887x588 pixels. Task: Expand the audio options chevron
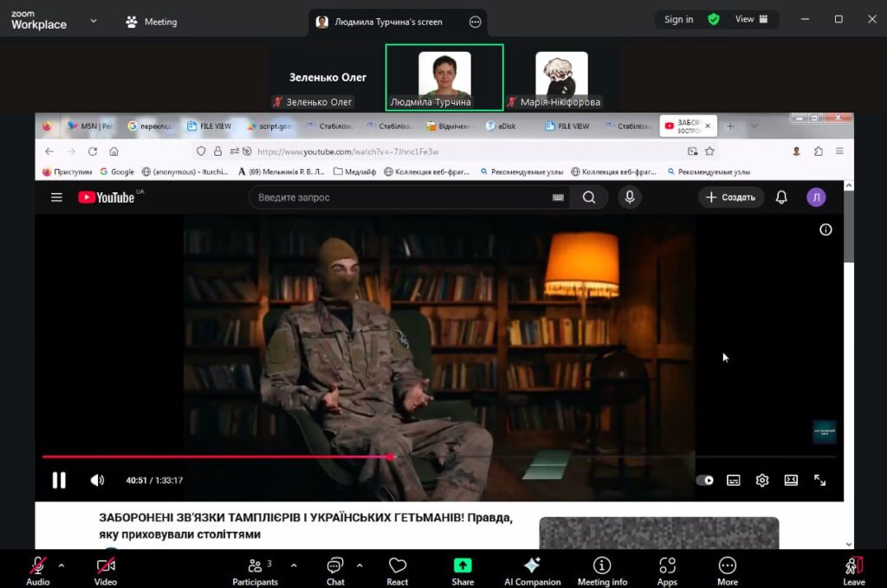point(61,565)
